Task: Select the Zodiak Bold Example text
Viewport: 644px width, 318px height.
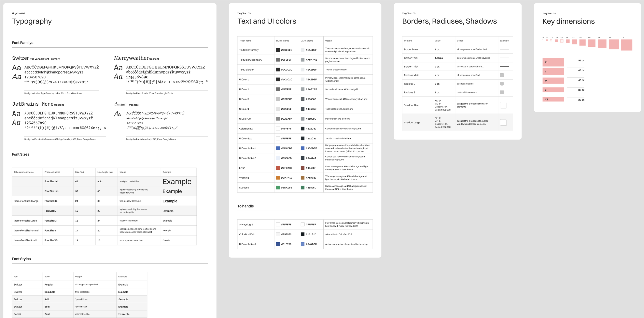Action: pos(124,314)
